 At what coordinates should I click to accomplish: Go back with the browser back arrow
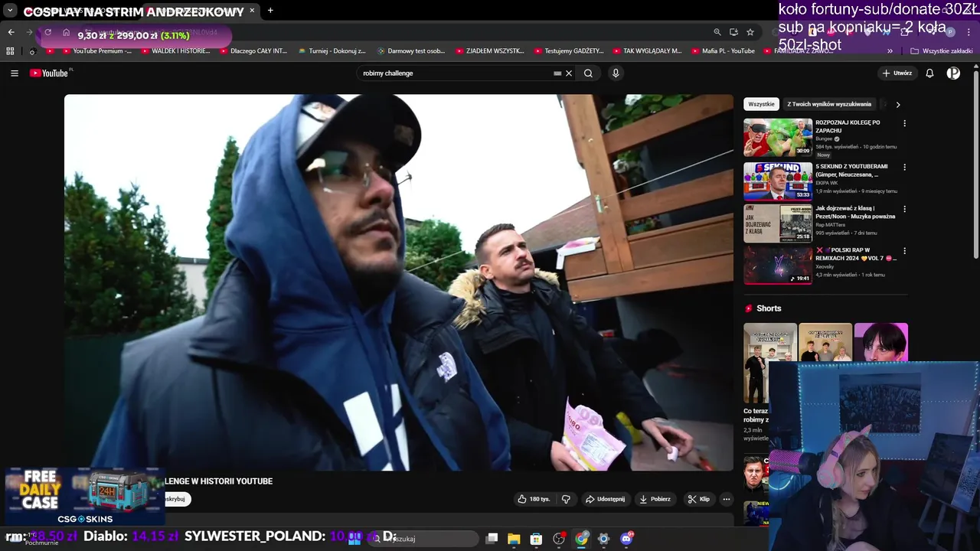tap(11, 32)
